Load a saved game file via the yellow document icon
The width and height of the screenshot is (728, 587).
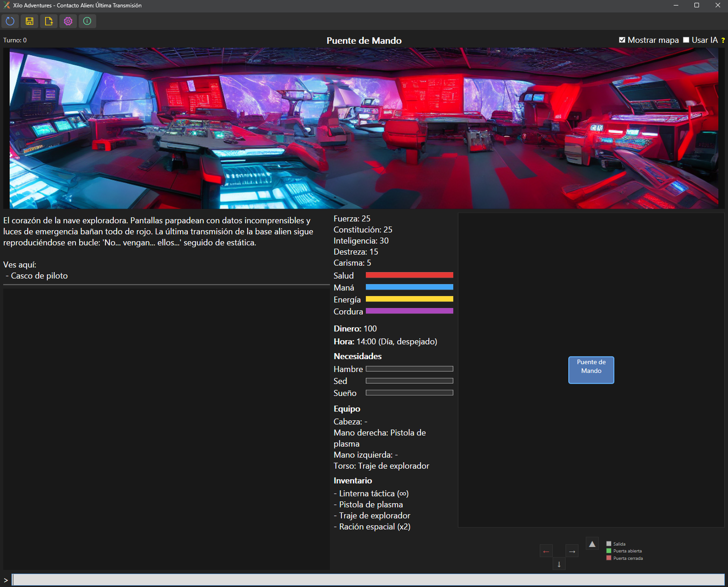(x=49, y=21)
